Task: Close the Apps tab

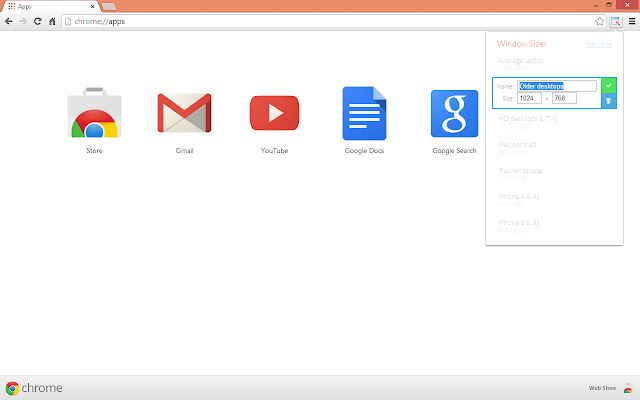Action: click(x=92, y=7)
